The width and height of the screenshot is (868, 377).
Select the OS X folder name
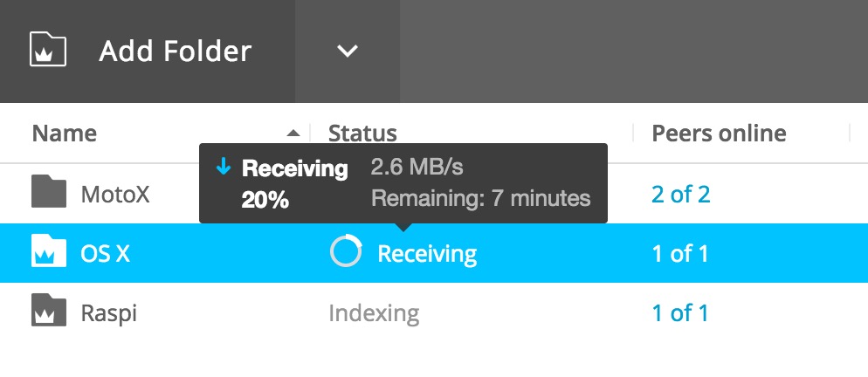coord(105,254)
